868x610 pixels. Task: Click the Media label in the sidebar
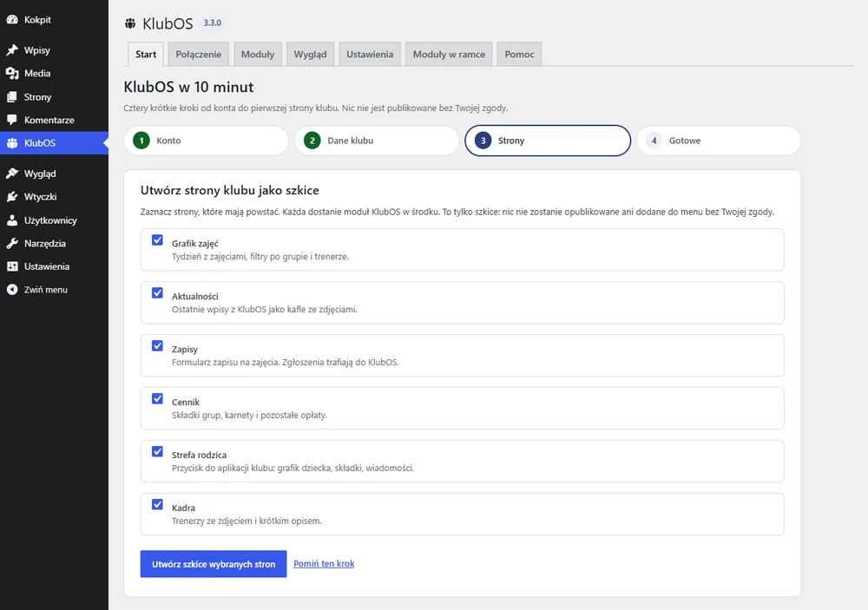(x=37, y=73)
